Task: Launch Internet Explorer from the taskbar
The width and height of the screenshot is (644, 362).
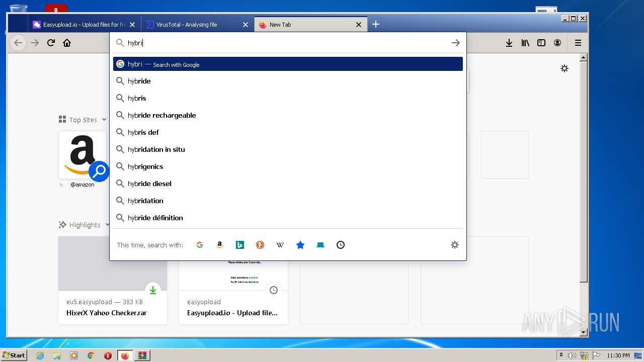Action: tap(40, 355)
